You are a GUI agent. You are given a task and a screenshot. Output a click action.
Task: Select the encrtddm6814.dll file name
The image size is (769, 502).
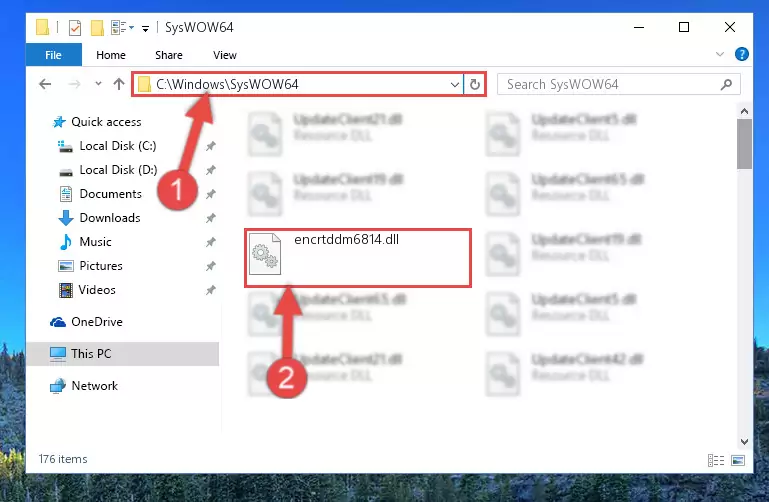(346, 239)
